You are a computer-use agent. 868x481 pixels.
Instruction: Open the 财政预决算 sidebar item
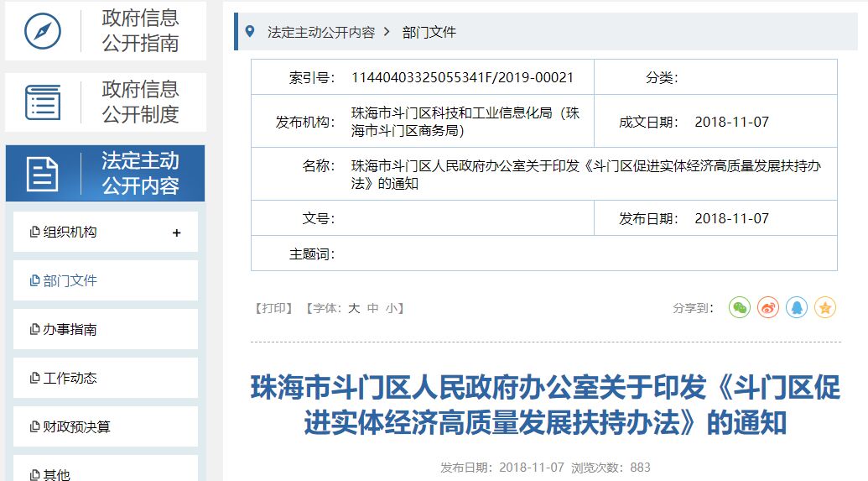click(105, 426)
